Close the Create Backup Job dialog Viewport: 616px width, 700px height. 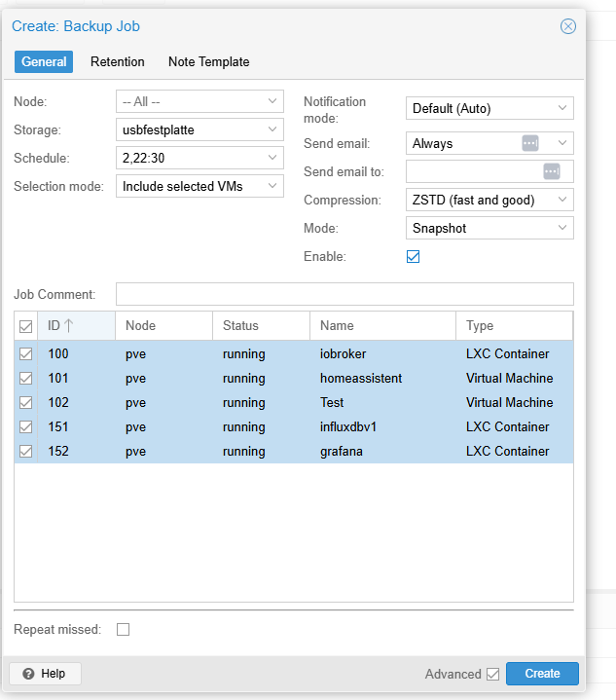pos(568,26)
